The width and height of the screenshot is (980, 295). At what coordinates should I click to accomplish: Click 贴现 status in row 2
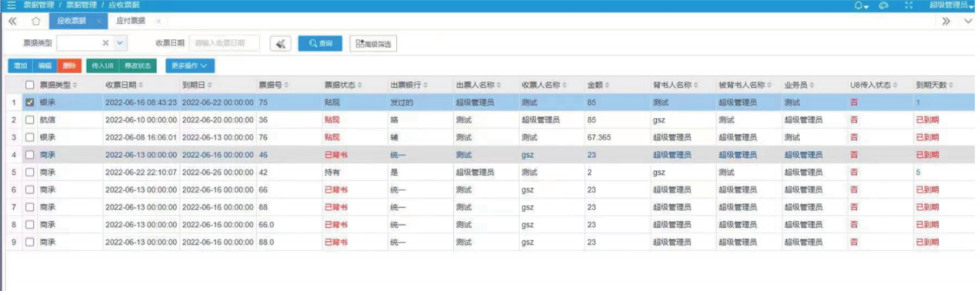[332, 119]
